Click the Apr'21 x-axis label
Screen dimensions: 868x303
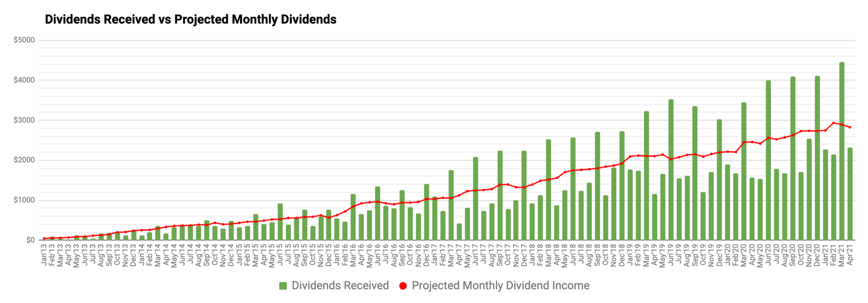click(850, 254)
